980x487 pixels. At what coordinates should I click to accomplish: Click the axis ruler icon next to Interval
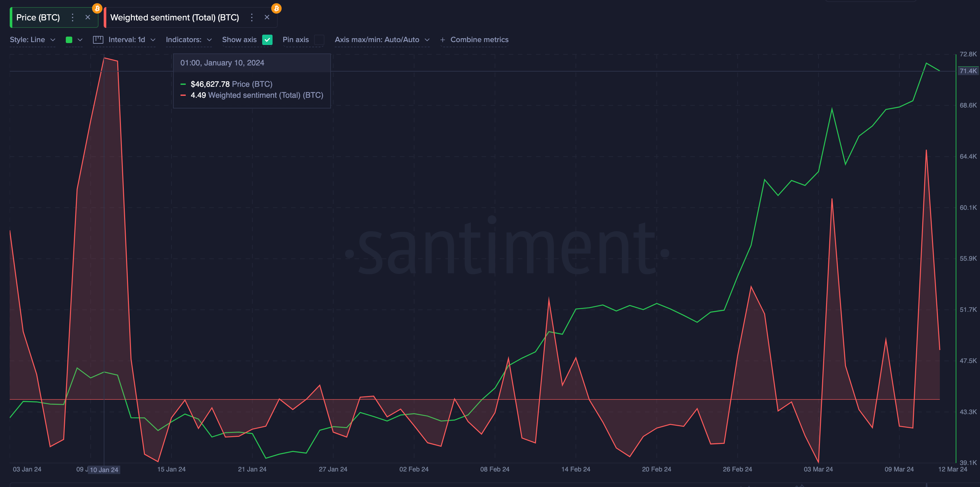pyautogui.click(x=98, y=40)
